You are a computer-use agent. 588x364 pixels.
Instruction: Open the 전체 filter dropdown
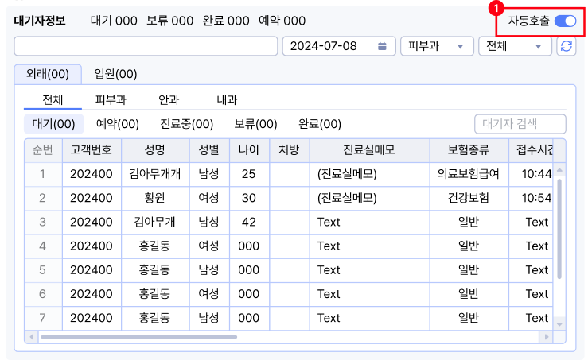(515, 46)
